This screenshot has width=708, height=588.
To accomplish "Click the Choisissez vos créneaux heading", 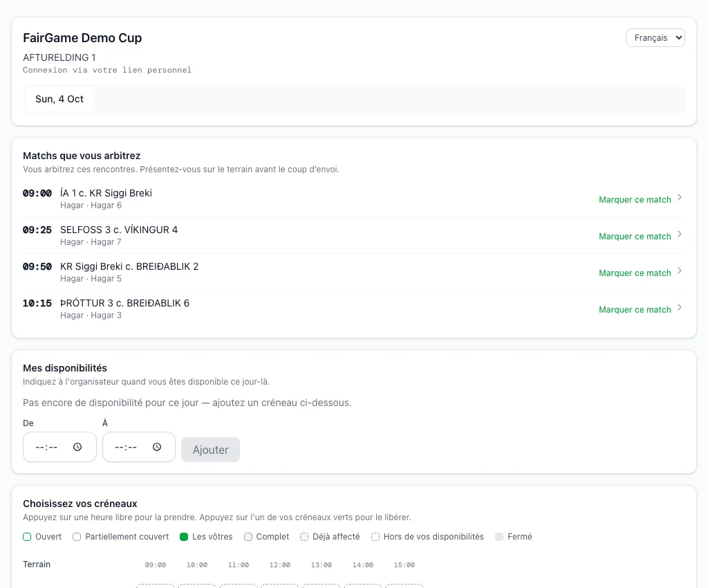I will click(80, 504).
